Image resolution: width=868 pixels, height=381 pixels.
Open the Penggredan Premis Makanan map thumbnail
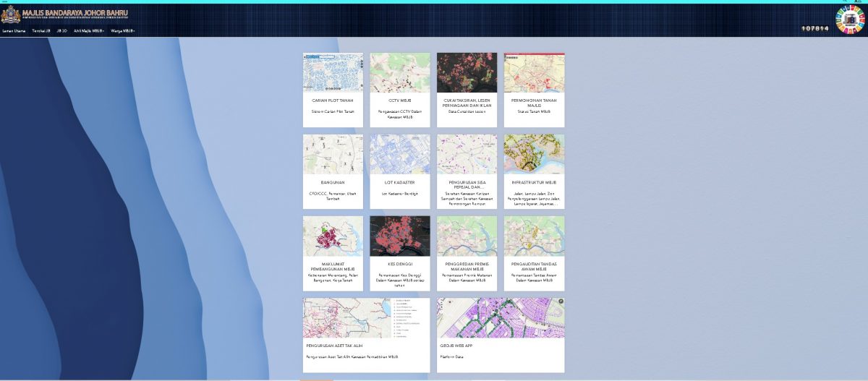pyautogui.click(x=467, y=236)
